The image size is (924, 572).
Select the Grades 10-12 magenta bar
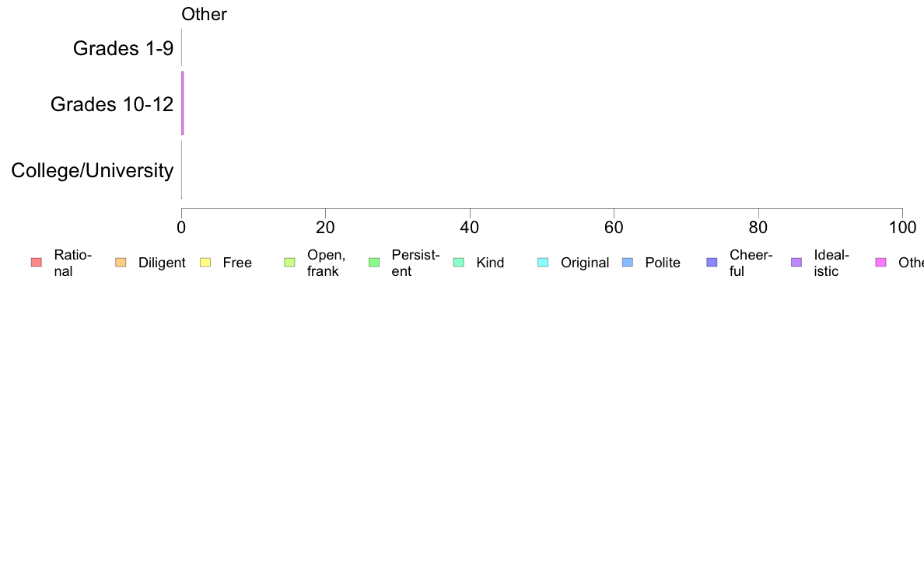pos(183,103)
